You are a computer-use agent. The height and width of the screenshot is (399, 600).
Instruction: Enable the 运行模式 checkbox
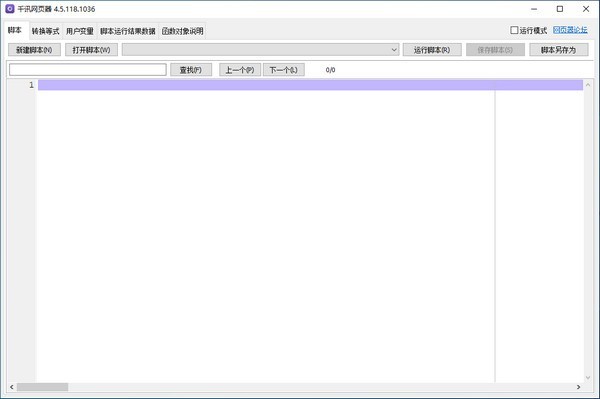coord(514,30)
